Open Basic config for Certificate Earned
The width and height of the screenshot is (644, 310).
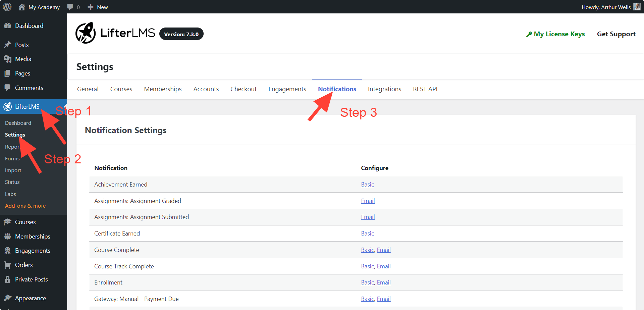click(367, 234)
